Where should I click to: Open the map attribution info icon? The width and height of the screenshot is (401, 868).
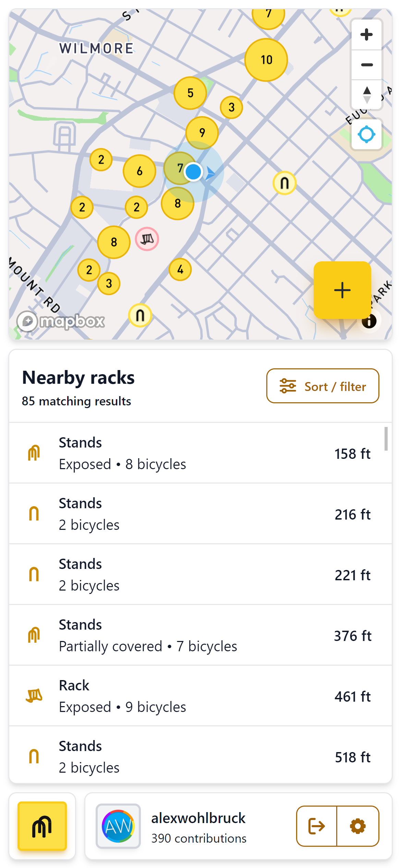tap(369, 321)
